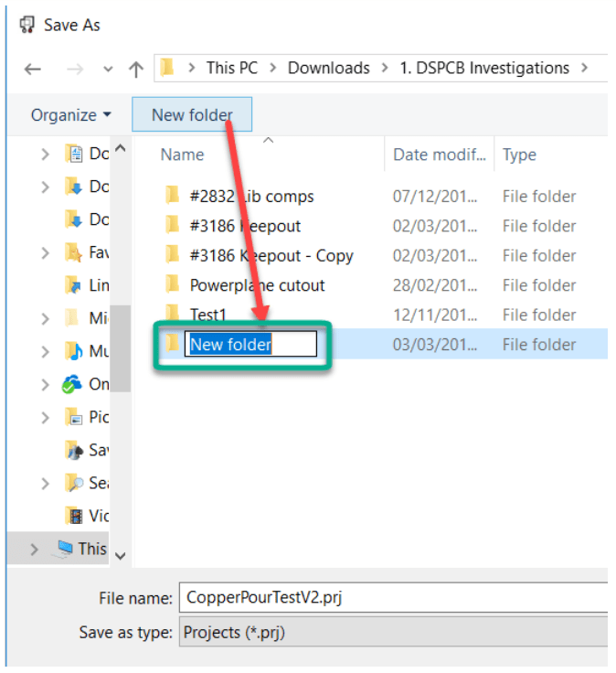Click the Saved Games folder icon

(75, 450)
